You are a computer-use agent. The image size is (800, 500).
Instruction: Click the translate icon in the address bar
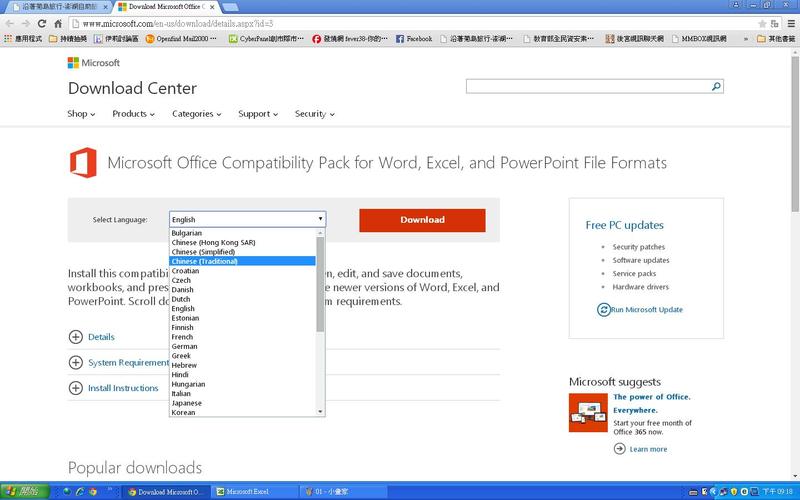(774, 23)
